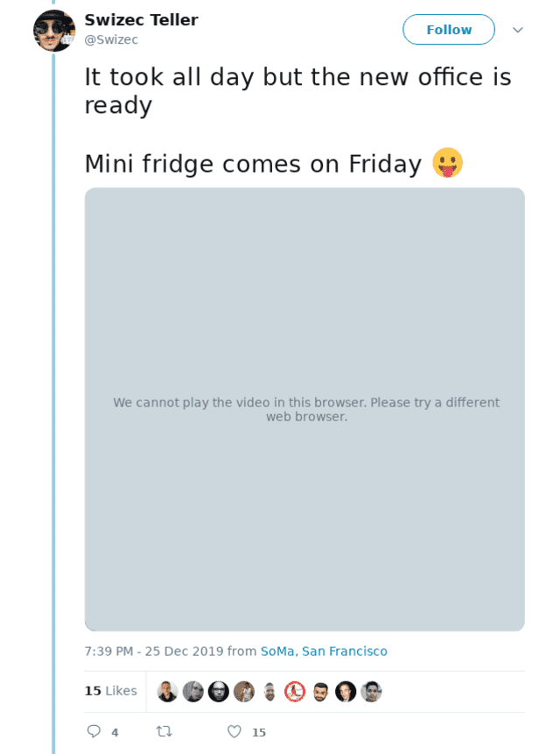The height and width of the screenshot is (754, 560).
Task: Open the third liker's dark round avatar
Action: [218, 692]
